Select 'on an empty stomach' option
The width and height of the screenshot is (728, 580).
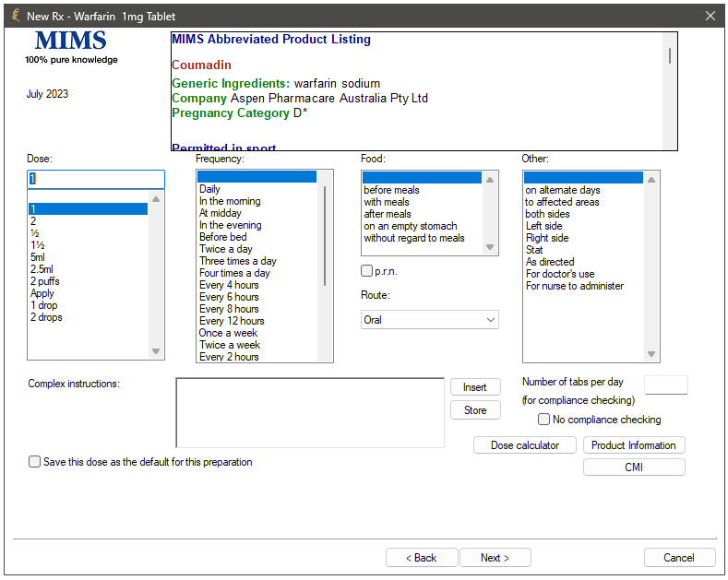click(422, 226)
